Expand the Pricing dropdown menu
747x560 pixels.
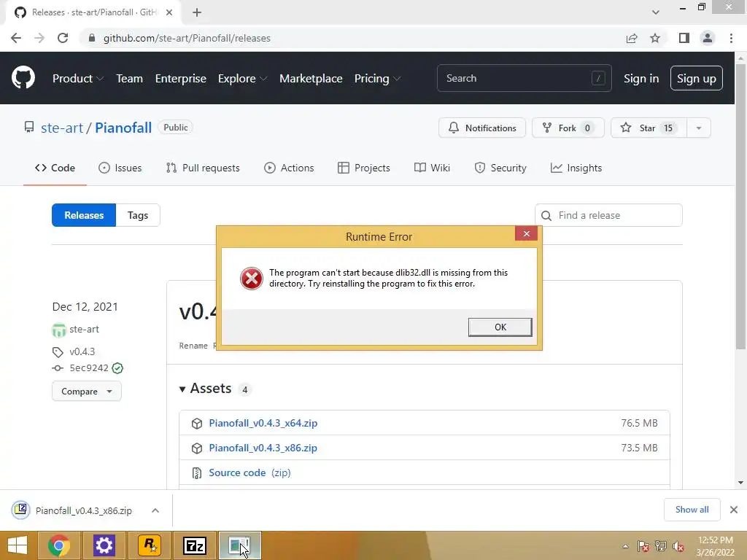tap(377, 79)
